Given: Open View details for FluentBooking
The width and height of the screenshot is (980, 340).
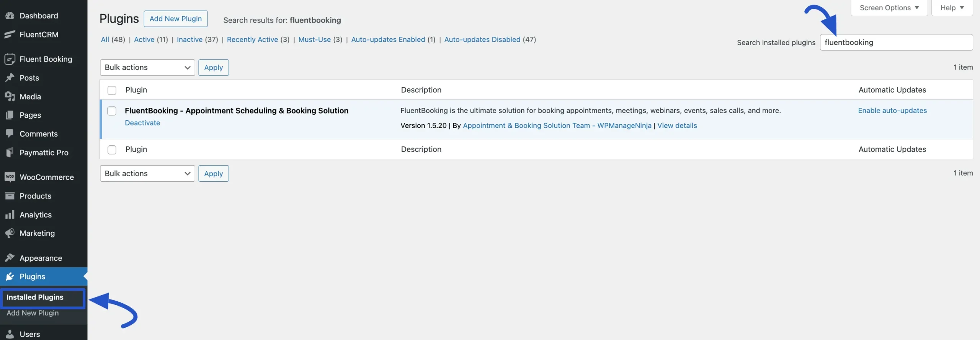Looking at the screenshot, I should tap(677, 125).
